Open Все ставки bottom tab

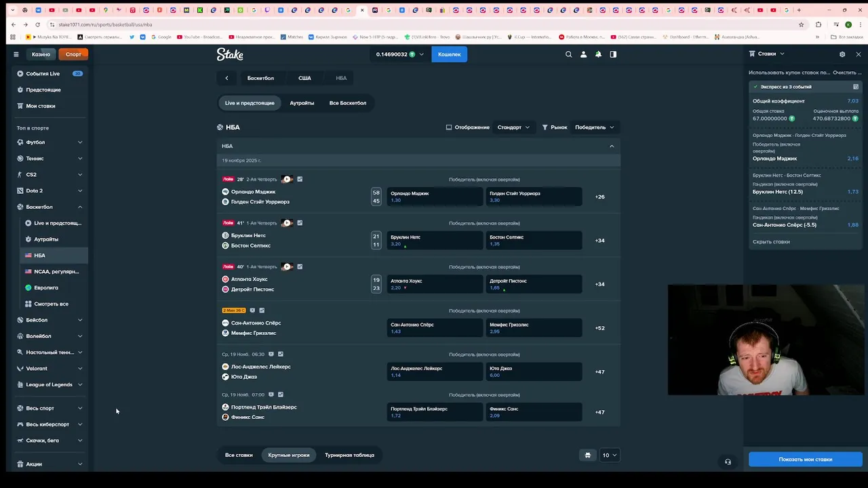click(239, 455)
